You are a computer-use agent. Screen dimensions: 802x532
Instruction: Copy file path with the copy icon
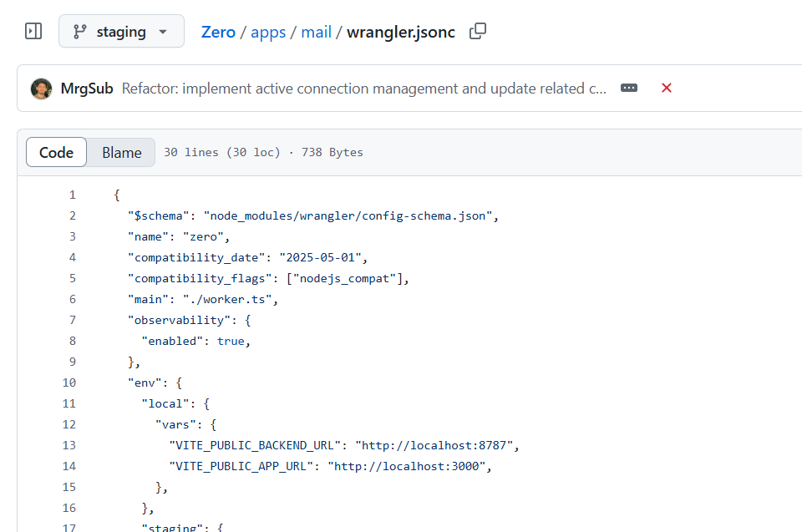point(478,31)
